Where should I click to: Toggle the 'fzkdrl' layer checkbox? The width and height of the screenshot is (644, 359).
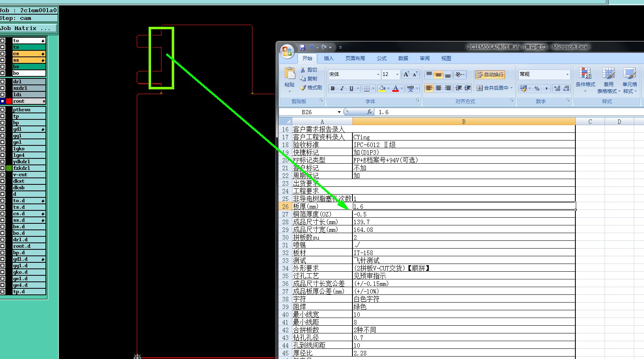click(x=3, y=168)
